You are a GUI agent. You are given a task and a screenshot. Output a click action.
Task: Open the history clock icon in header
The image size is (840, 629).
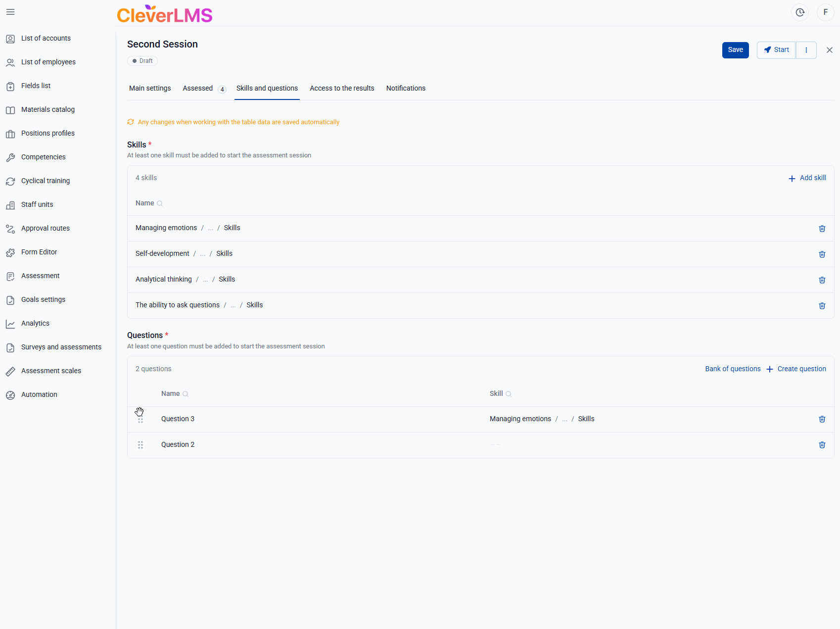(799, 12)
